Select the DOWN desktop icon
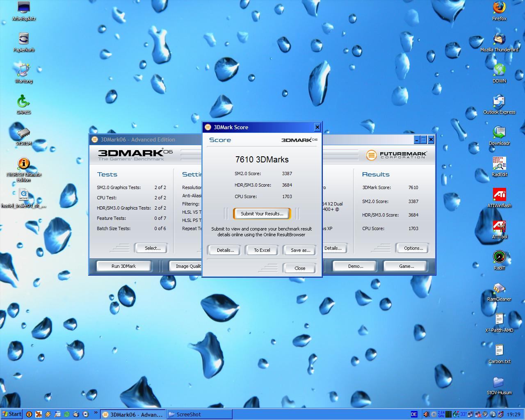The height and width of the screenshot is (420, 525). point(499,73)
